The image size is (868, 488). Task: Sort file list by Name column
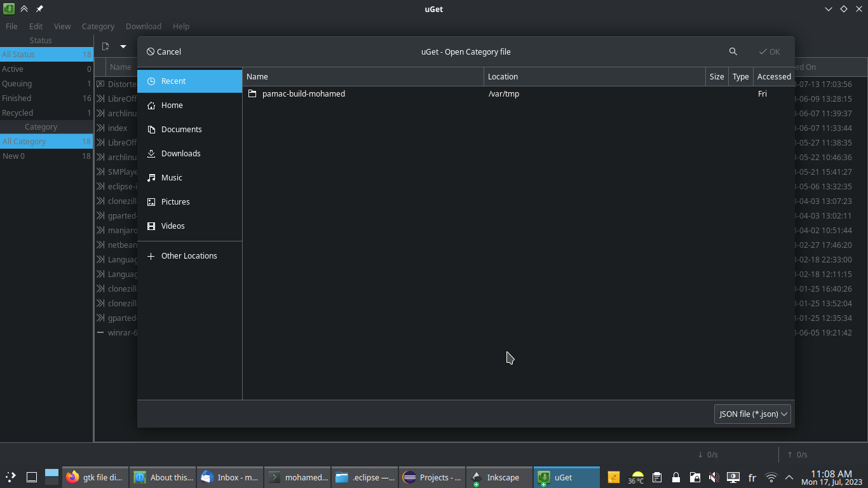pyautogui.click(x=363, y=76)
